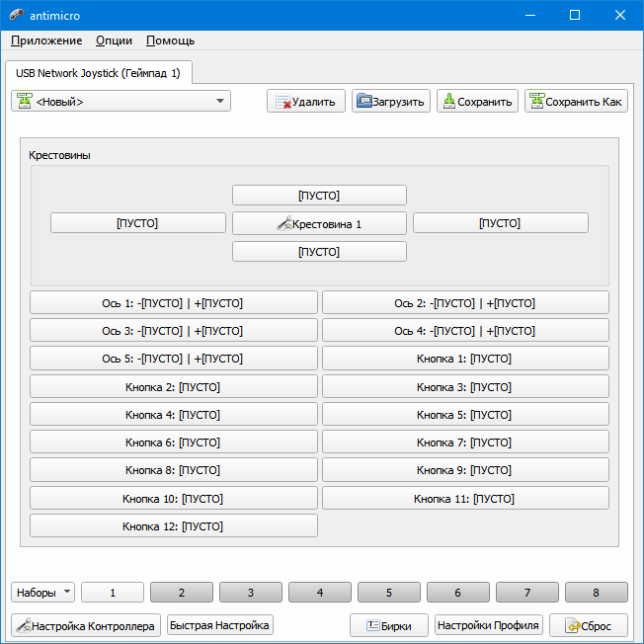
Task: Assign mapping to Кнопка 3
Action: click(x=465, y=386)
